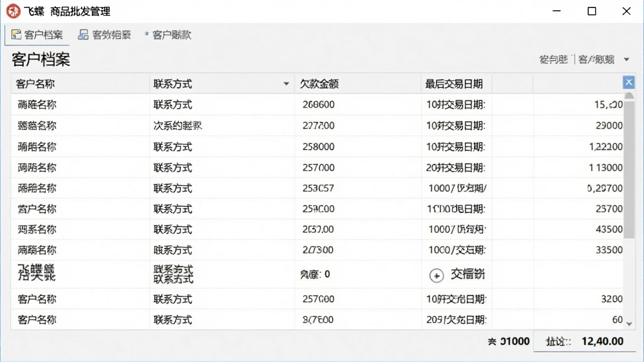Screen dimensions: 644x362
Task: Switch to the second tab beside 客户档案
Action: coord(104,35)
